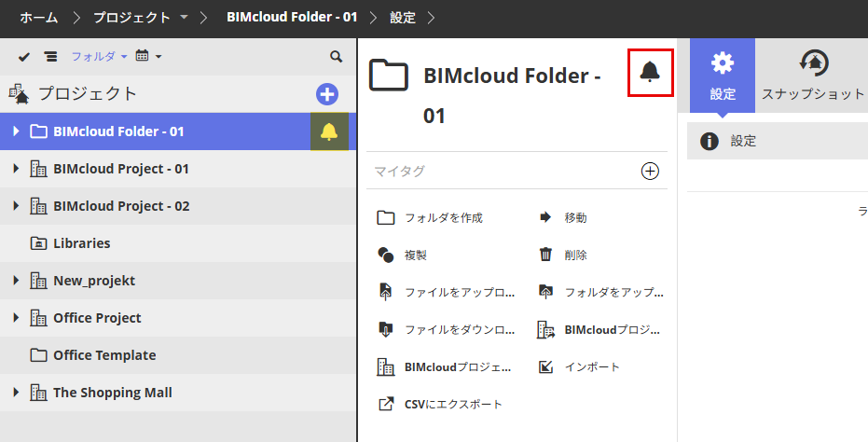
Task: Add a tag with the マイタグ plus icon
Action: 650,172
